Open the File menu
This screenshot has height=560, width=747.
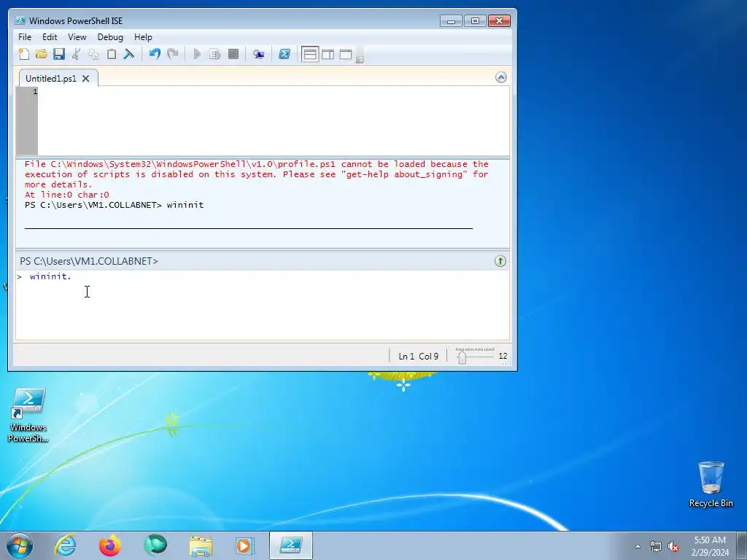[x=25, y=37]
